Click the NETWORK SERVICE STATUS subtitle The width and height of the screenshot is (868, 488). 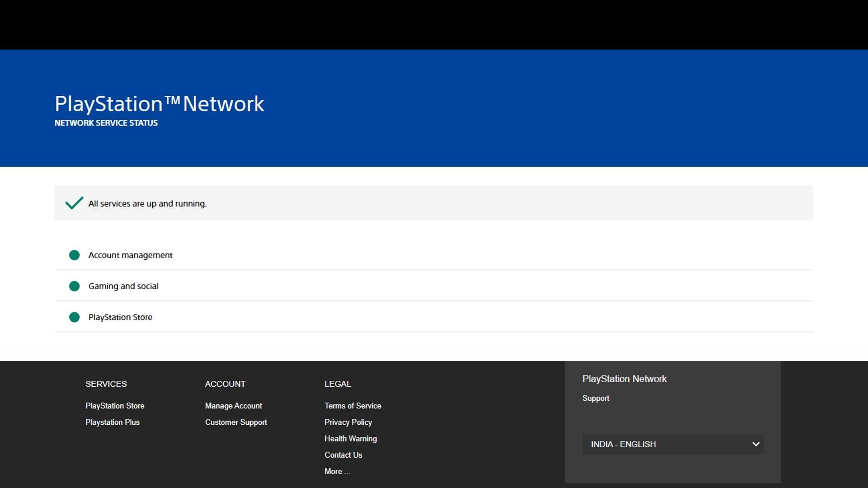tap(106, 123)
